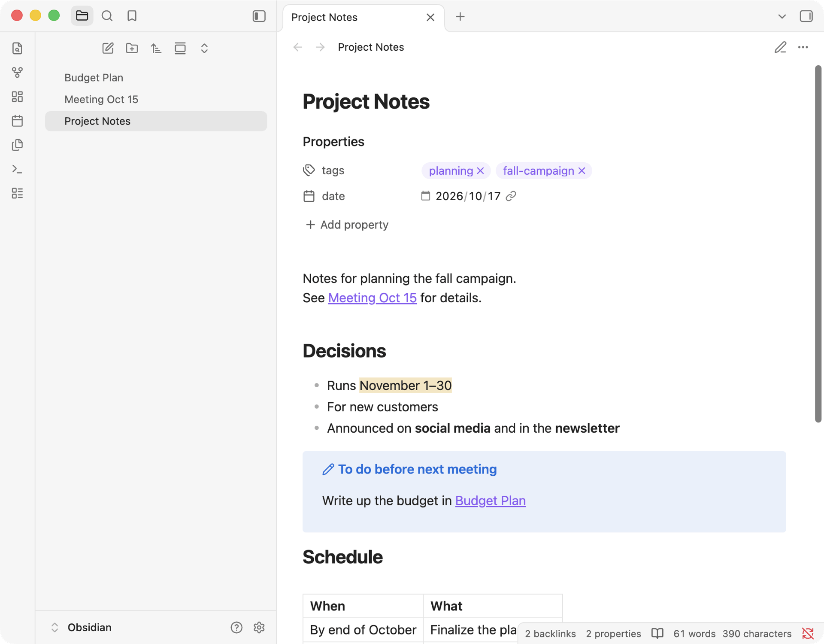Create new canvas ribbon icon
The height and width of the screenshot is (644, 824).
coord(17,97)
